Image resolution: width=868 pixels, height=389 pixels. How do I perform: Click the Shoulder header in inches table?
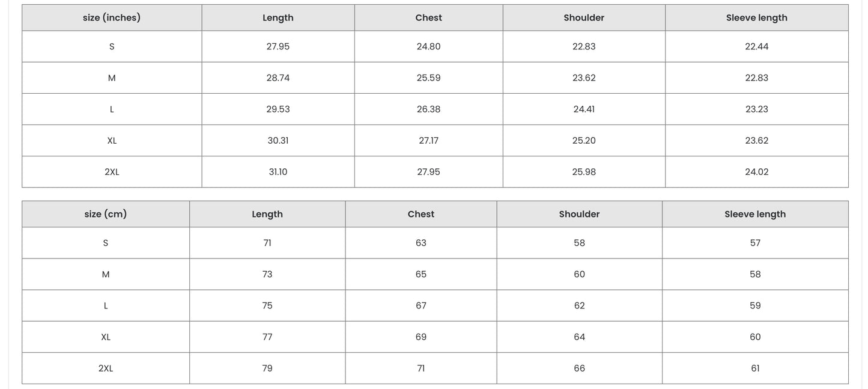coord(584,18)
